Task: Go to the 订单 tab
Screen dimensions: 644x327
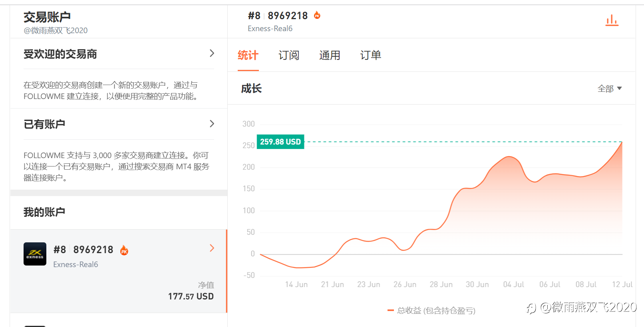Action: [x=371, y=55]
